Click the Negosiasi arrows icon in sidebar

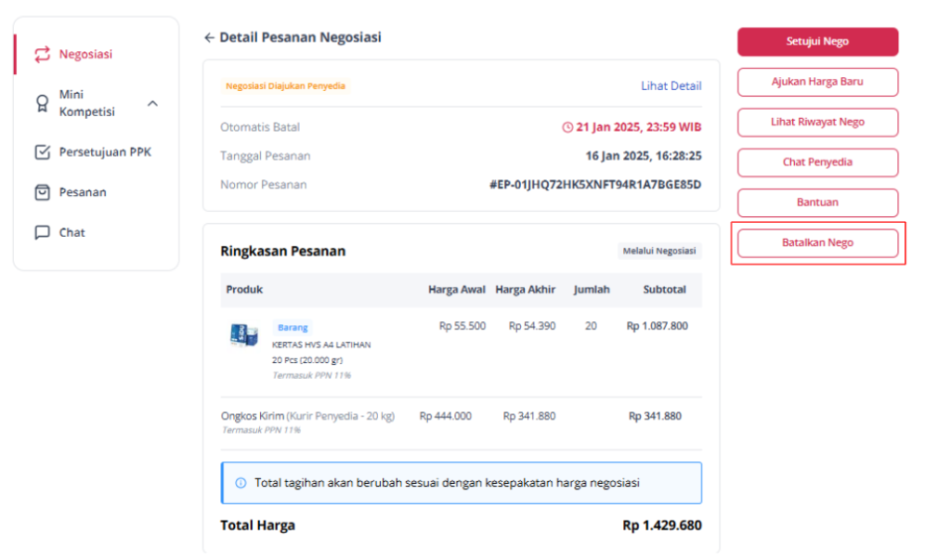(x=42, y=55)
